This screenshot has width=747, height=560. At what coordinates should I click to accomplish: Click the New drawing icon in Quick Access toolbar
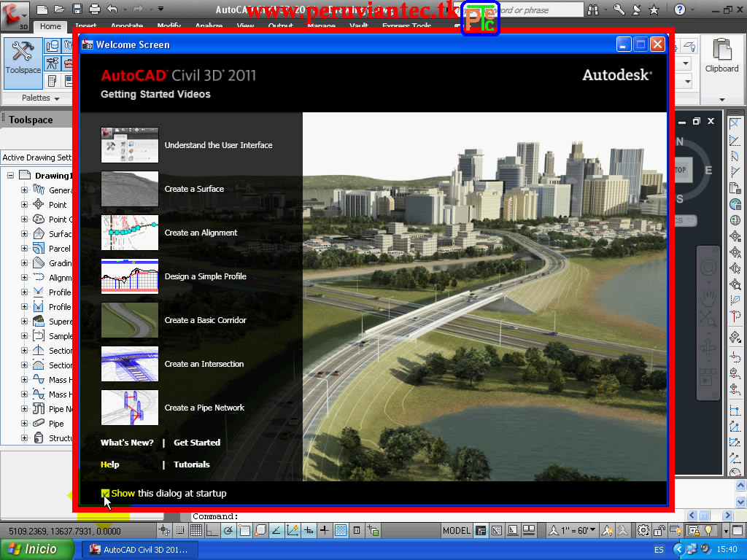pos(42,9)
